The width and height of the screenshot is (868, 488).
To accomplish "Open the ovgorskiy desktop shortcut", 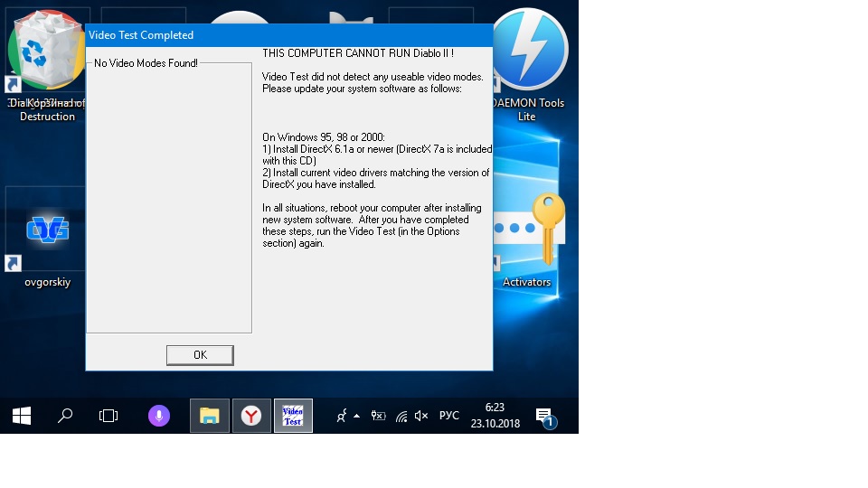I will coord(47,238).
